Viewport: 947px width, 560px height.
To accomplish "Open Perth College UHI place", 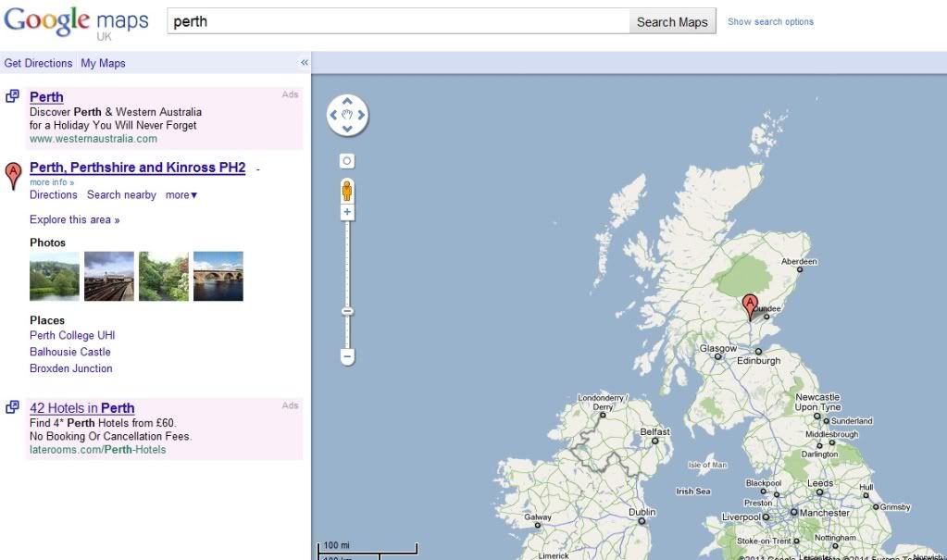I will point(72,335).
